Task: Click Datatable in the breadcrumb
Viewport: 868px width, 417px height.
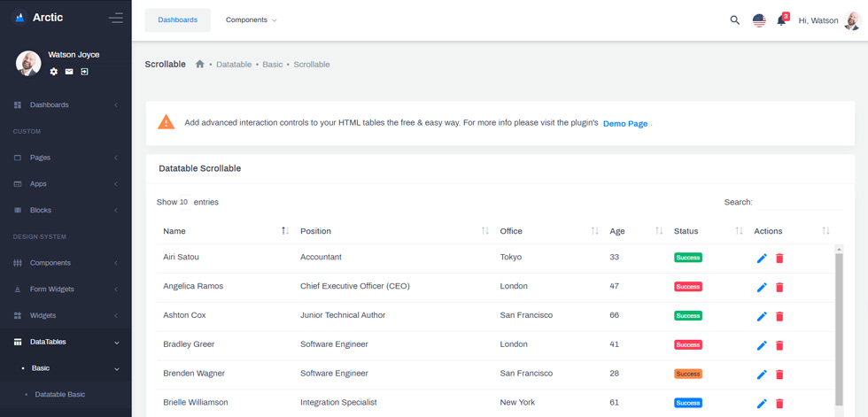Action: tap(234, 64)
